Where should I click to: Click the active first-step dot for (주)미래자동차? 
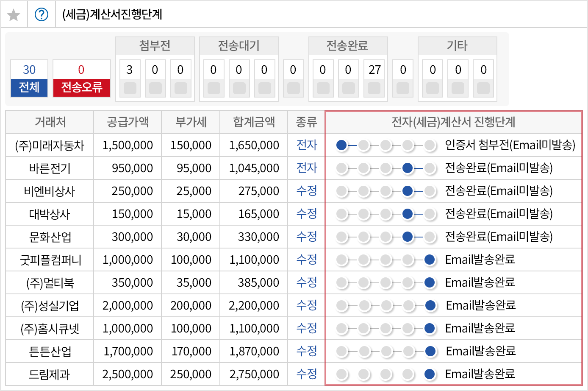click(341, 145)
